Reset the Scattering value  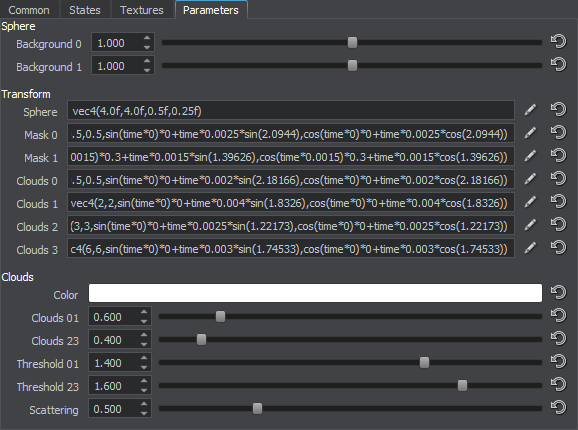point(558,408)
